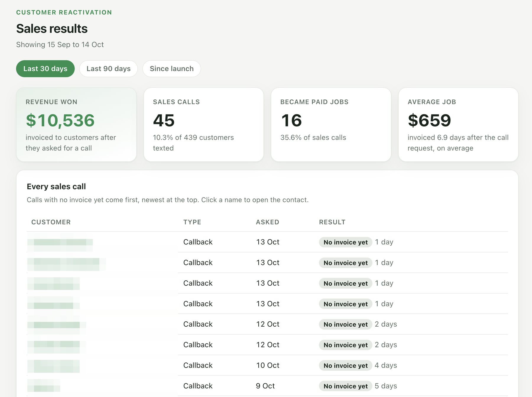Click the REVENUE WON card label
532x397 pixels.
point(51,102)
